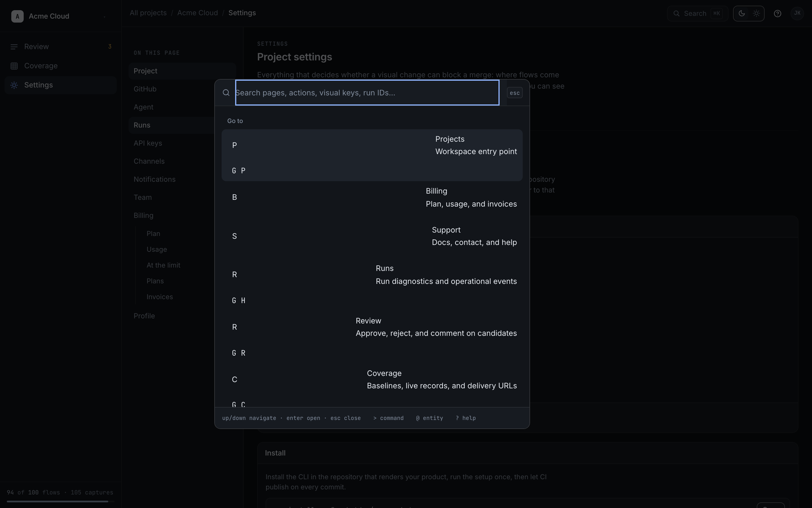This screenshot has width=812, height=508.
Task: Open Settings in the left sidebar
Action: click(x=61, y=85)
